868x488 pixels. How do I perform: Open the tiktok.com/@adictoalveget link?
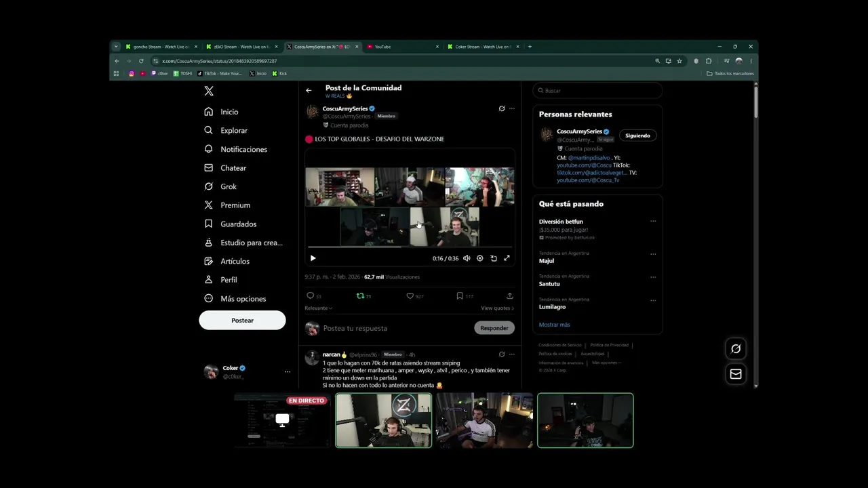[x=592, y=173]
